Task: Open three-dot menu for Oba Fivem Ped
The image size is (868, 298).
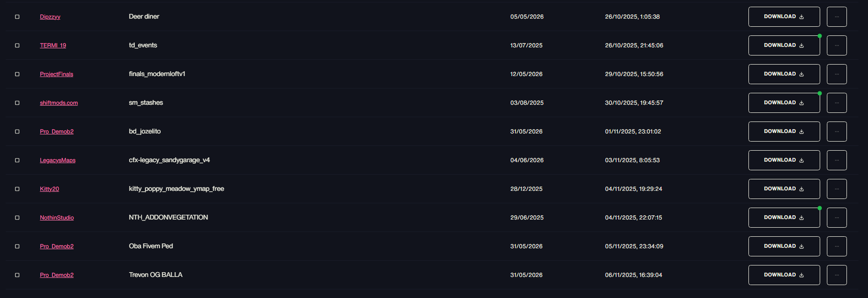Action: [836, 246]
